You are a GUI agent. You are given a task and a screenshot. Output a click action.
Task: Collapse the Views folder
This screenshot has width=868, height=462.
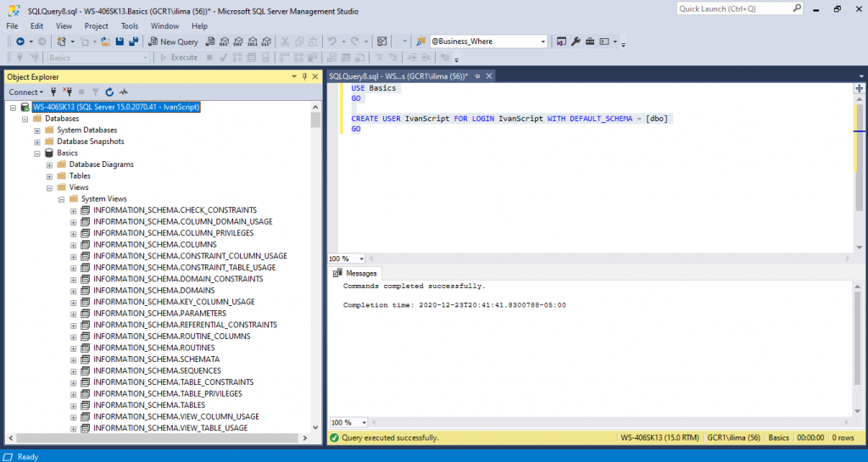(x=49, y=187)
